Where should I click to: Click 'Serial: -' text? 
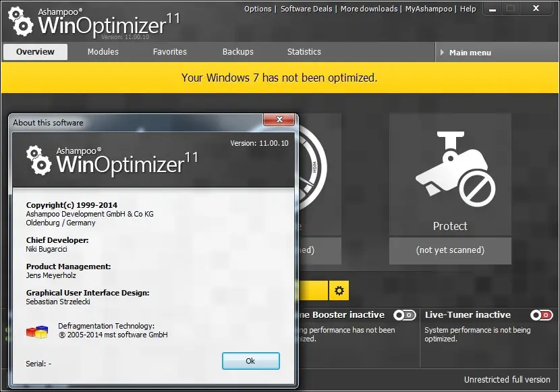38,364
